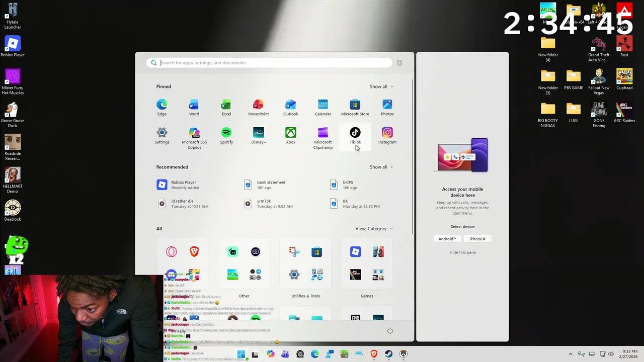Viewport: 644px width, 362px height.
Task: Open Steam from the taskbar
Action: click(388, 354)
